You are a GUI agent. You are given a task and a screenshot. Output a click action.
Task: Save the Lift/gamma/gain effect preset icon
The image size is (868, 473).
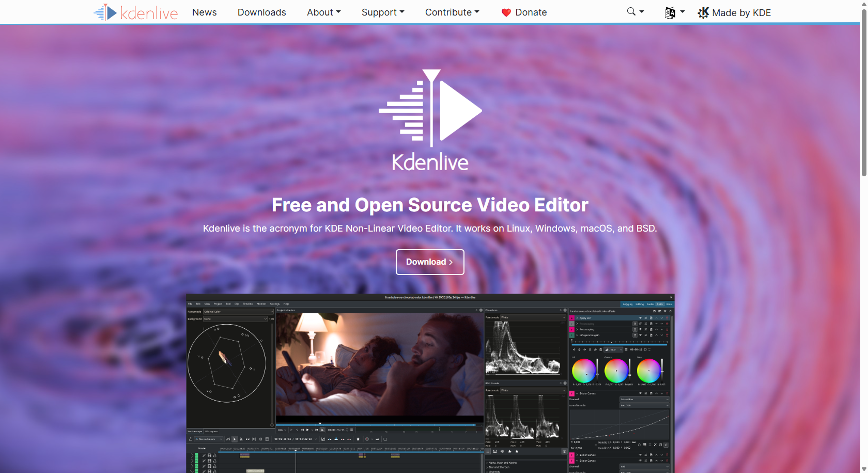[652, 335]
